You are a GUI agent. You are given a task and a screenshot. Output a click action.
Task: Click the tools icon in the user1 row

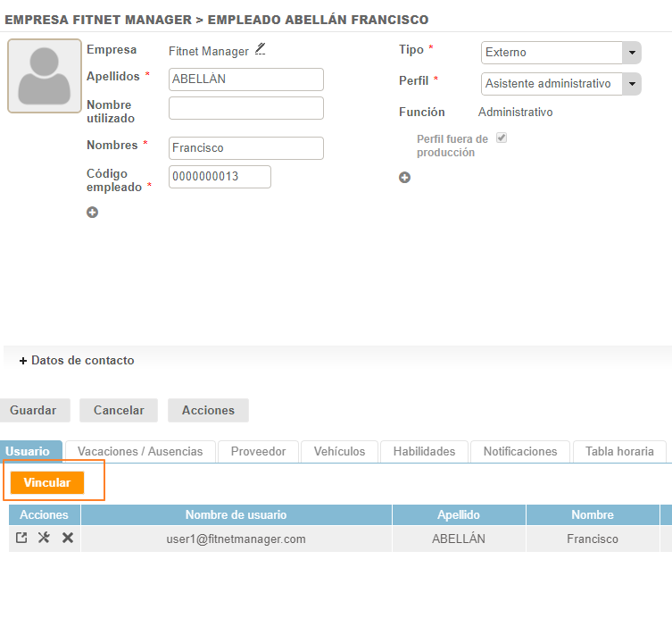point(44,539)
